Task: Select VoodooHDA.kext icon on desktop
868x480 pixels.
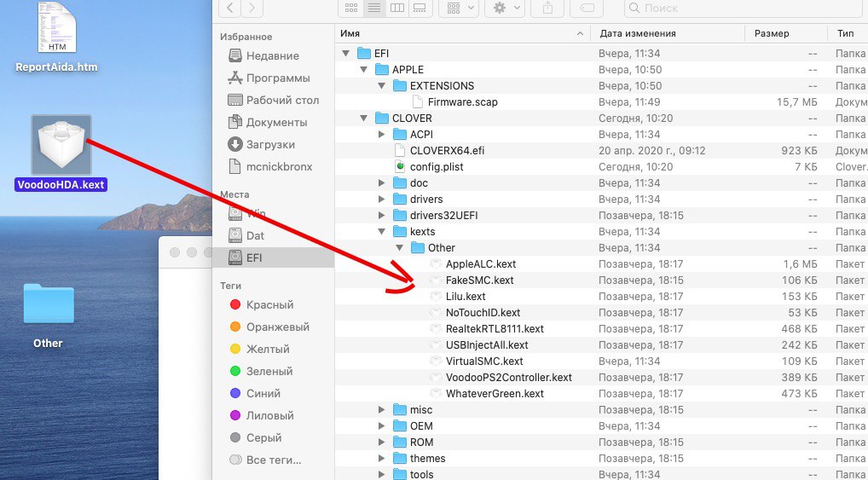Action: 61,144
